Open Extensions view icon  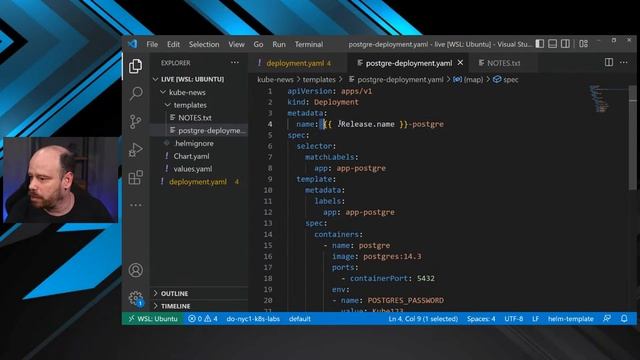point(136,178)
